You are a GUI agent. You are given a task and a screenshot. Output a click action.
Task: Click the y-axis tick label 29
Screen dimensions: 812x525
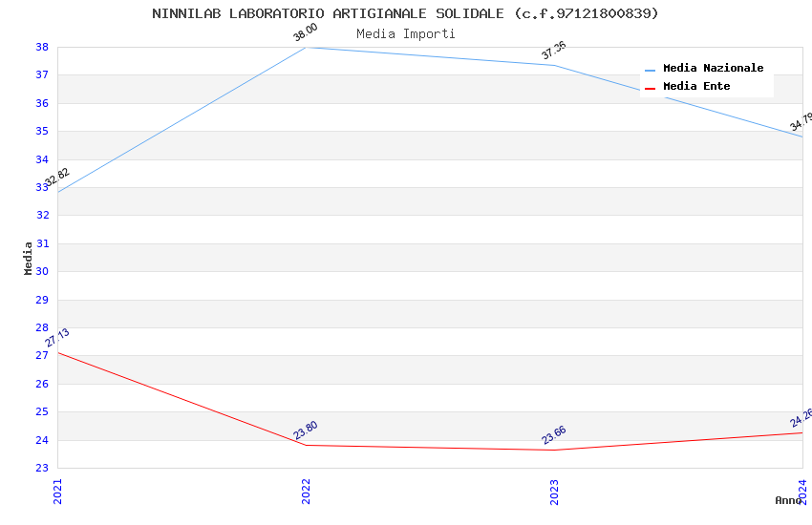pyautogui.click(x=42, y=300)
